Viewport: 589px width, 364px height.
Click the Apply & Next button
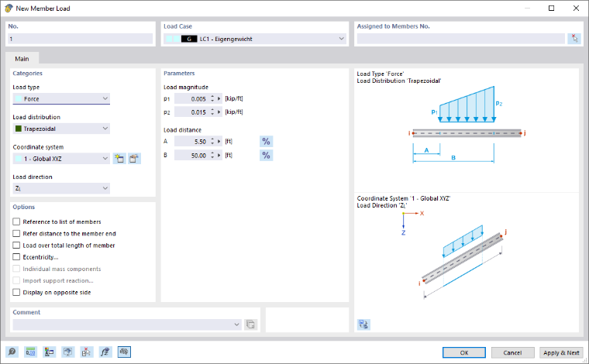[x=561, y=352]
